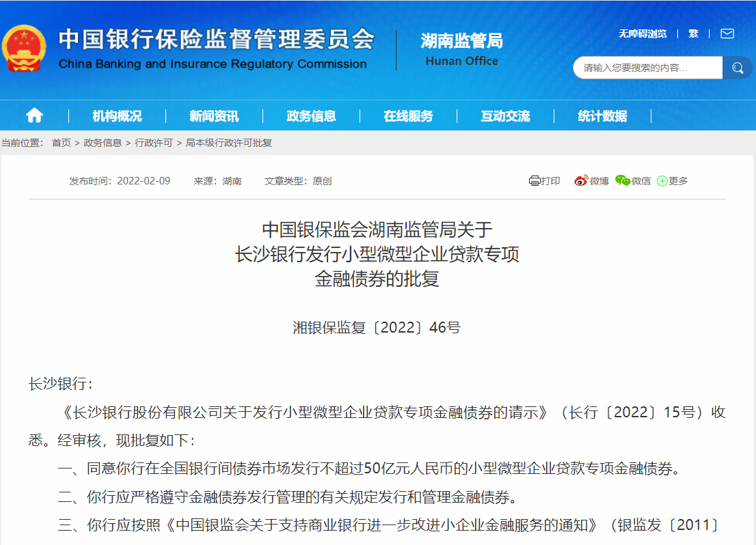Click the green plus 更多 icon
Image resolution: width=756 pixels, height=545 pixels.
click(x=662, y=181)
